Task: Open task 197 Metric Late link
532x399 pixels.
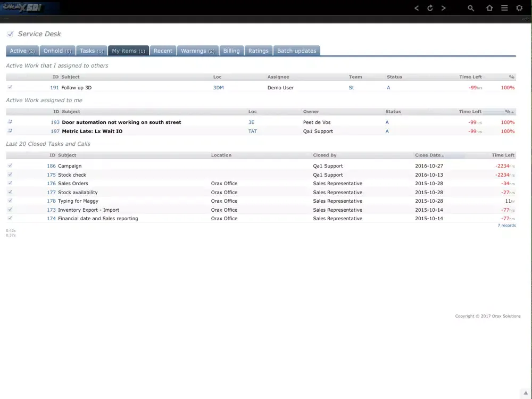Action: click(x=92, y=131)
